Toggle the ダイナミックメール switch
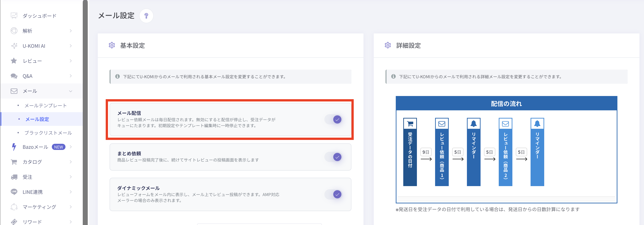 (333, 195)
